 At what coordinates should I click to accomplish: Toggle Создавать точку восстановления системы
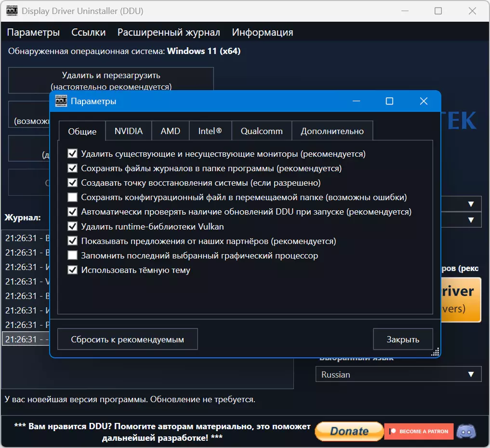coord(72,183)
